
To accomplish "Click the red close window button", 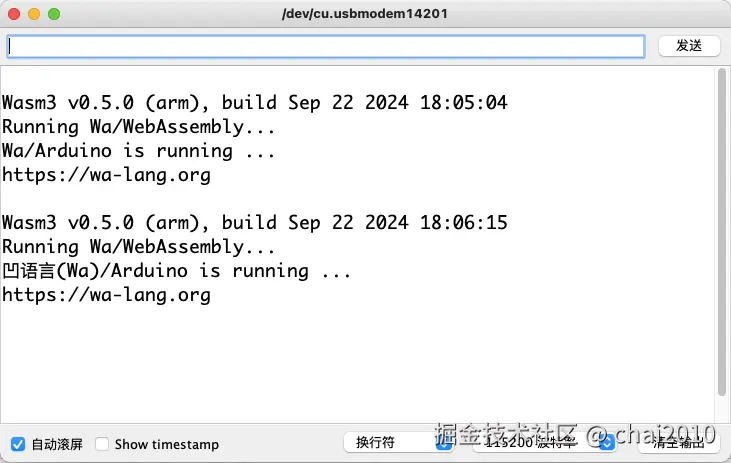I will pyautogui.click(x=14, y=14).
